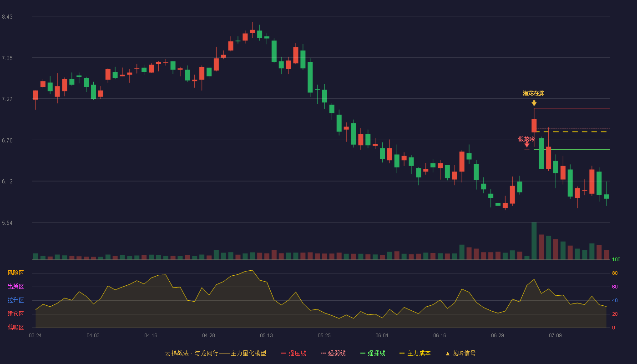The width and height of the screenshot is (637, 364).
Task: Click the orange 80 indicator scale value
Action: [x=615, y=273]
